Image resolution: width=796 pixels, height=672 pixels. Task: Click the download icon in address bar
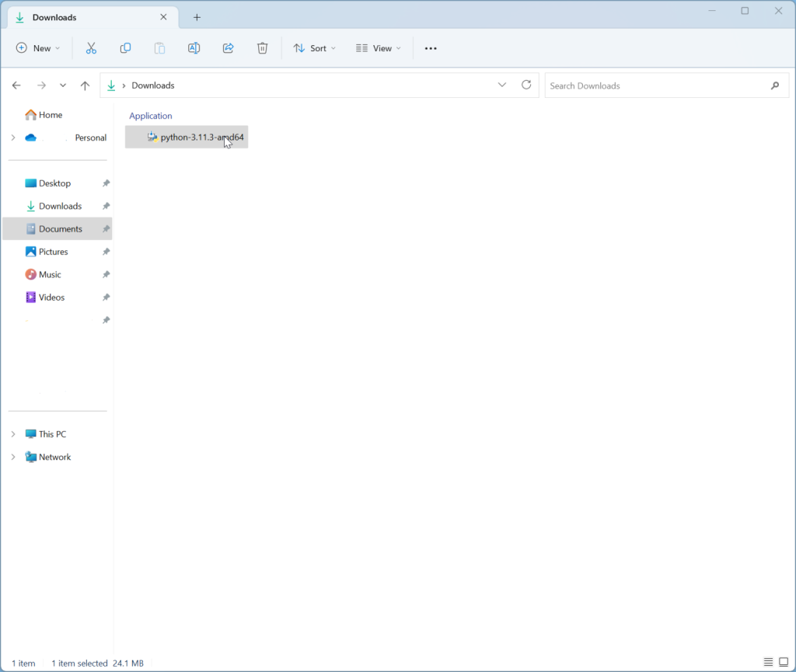tap(111, 85)
